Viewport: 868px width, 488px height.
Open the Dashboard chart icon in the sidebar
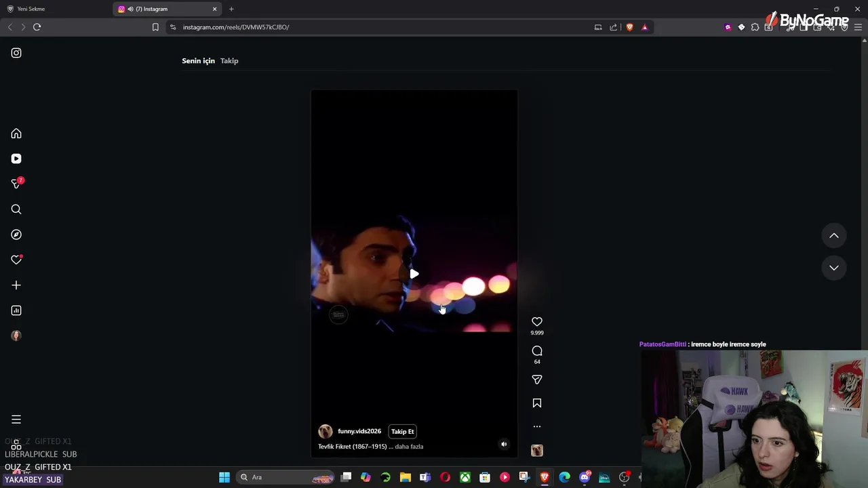pyautogui.click(x=16, y=310)
